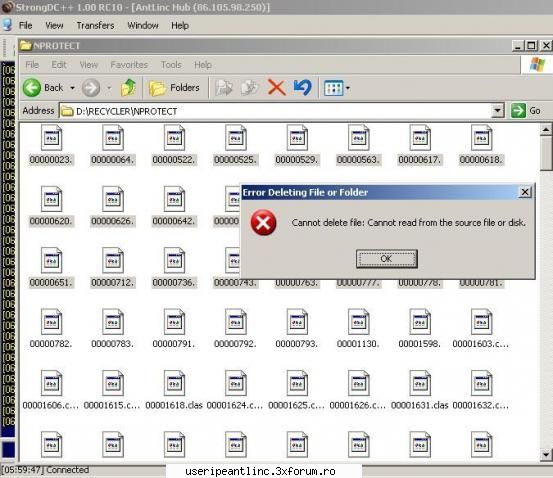Click the green Go button
The image size is (553, 478).
click(x=526, y=111)
